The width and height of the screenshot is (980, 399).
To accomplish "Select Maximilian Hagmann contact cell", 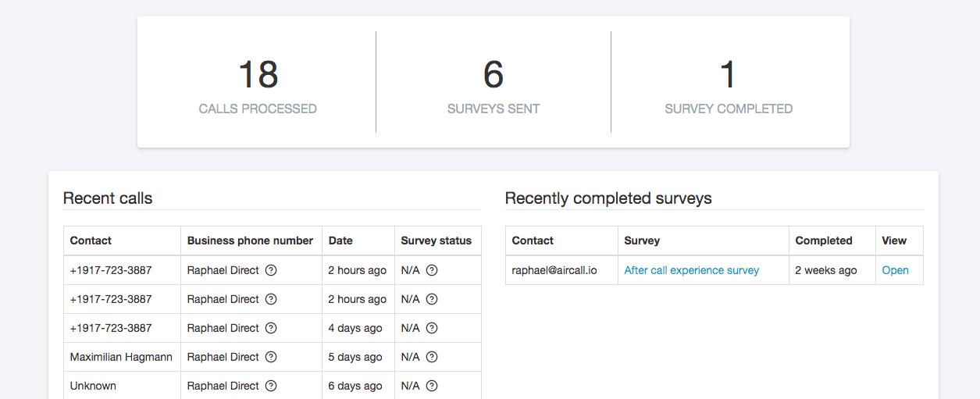I will coord(122,357).
